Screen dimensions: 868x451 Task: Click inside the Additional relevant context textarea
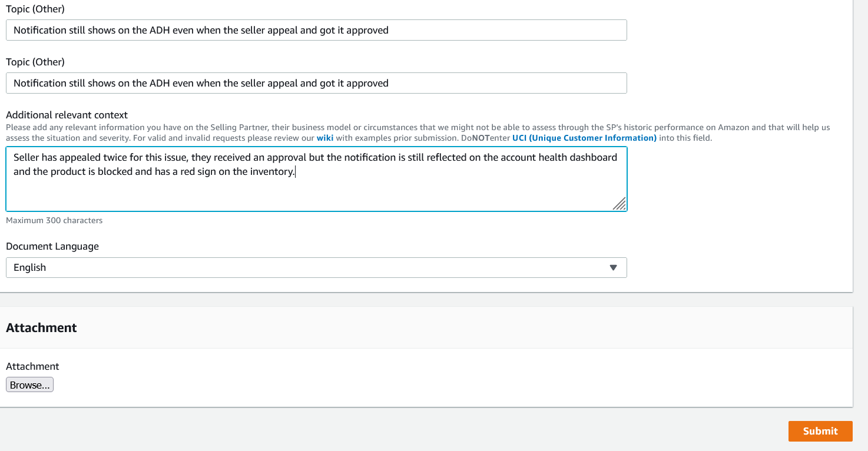(x=316, y=179)
